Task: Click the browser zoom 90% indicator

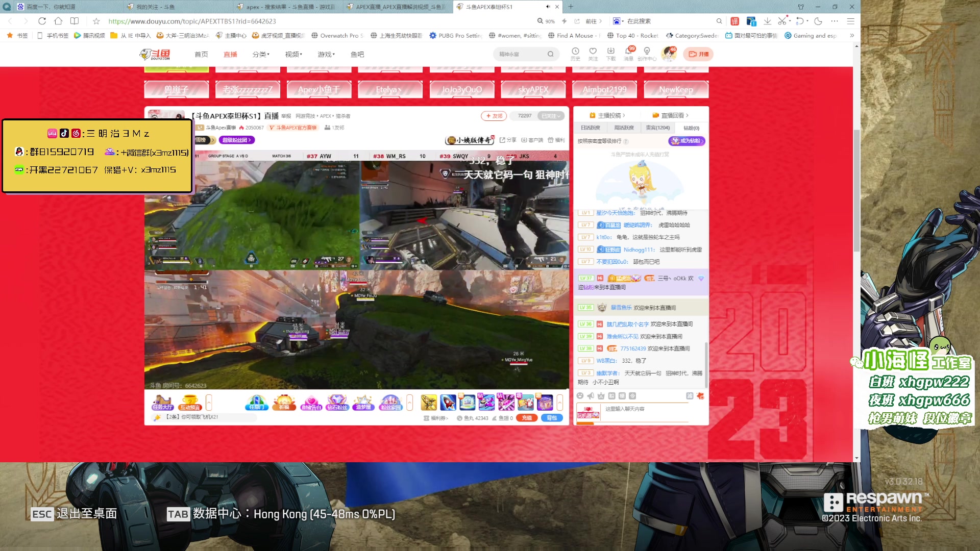Action: 546,21
